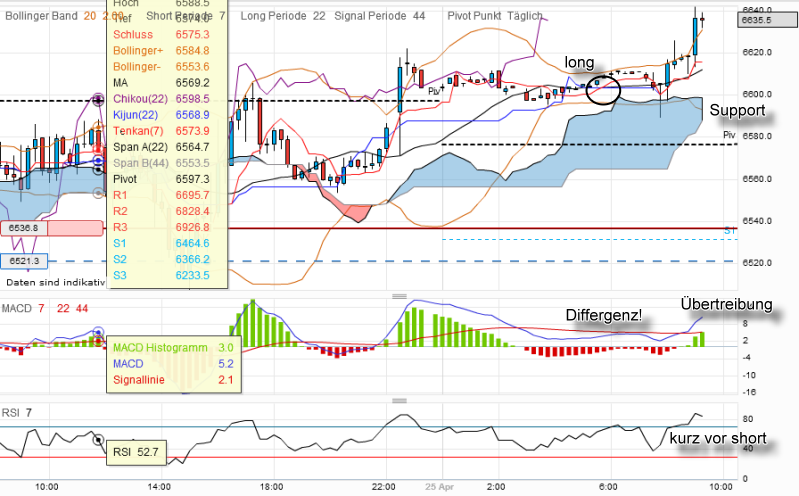Click the MA 6569.2 tooltip row
Image resolution: width=799 pixels, height=496 pixels.
[x=161, y=83]
